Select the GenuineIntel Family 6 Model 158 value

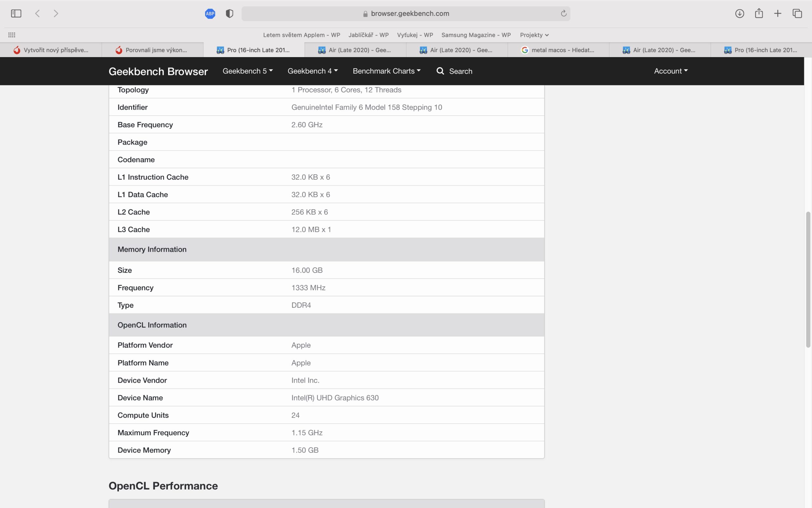(x=367, y=107)
